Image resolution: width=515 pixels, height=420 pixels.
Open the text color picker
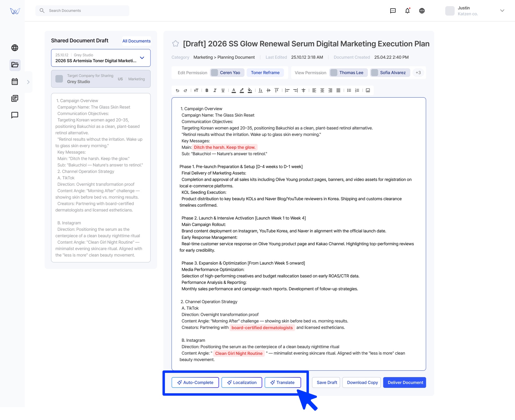click(x=234, y=91)
